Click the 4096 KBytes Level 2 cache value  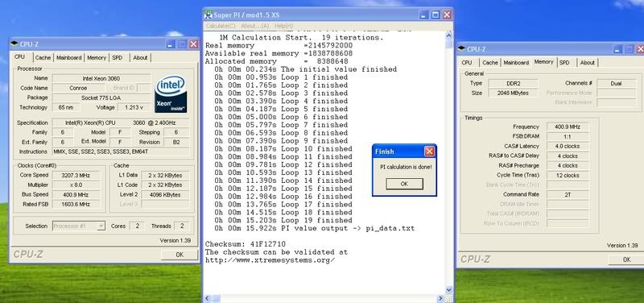[165, 194]
